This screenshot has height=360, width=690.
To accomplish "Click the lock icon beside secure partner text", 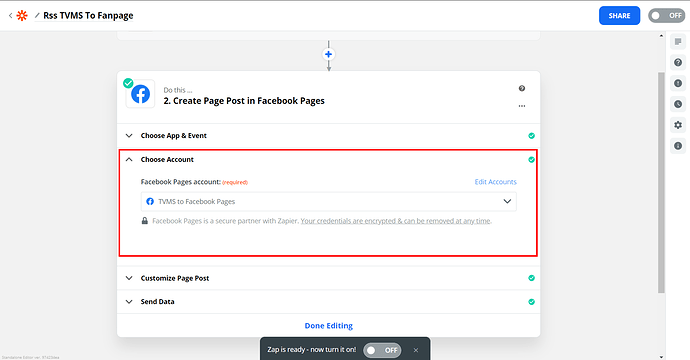I will point(144,220).
